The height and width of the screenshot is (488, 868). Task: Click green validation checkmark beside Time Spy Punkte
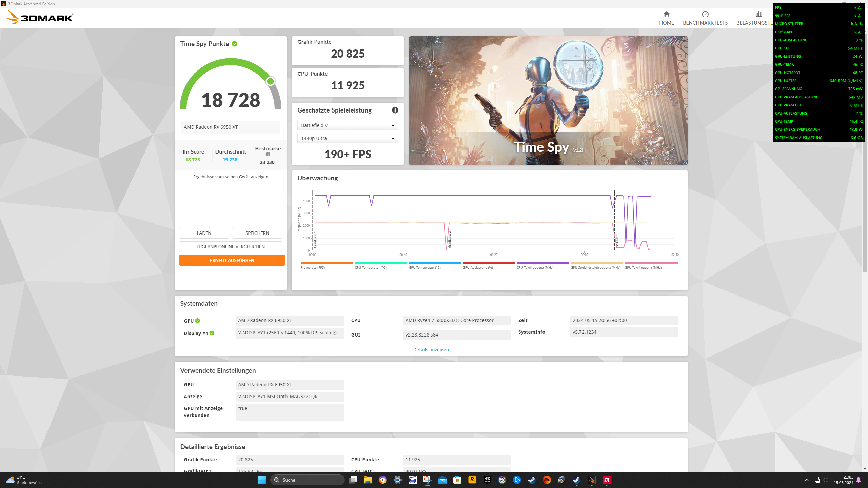click(x=235, y=44)
